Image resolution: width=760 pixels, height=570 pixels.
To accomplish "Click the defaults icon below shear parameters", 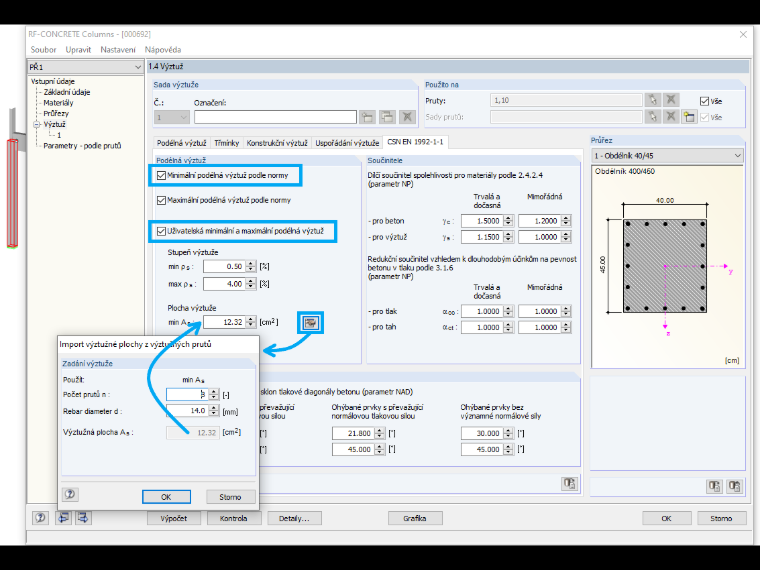I will point(569,484).
